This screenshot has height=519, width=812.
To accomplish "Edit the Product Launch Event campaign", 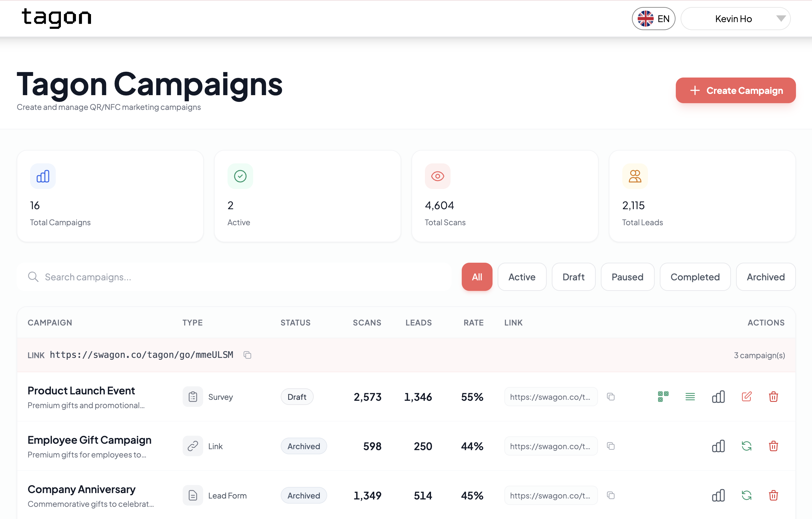I will point(746,397).
